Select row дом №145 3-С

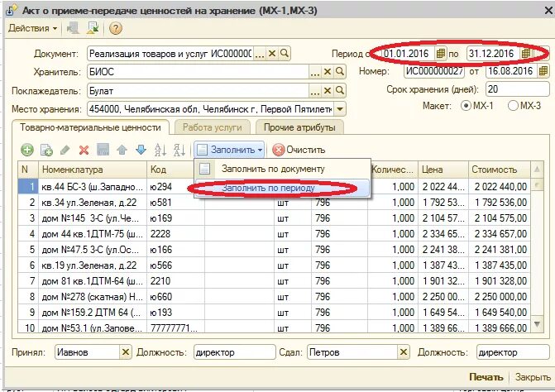(274, 218)
